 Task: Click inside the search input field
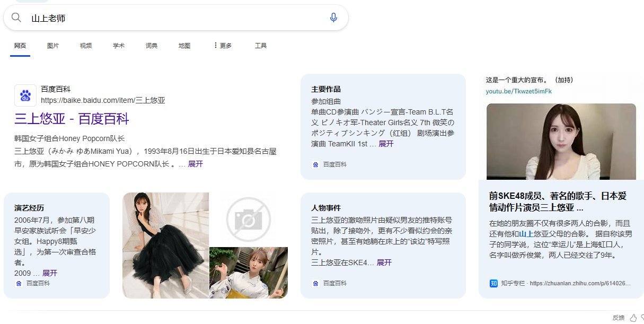[175, 18]
